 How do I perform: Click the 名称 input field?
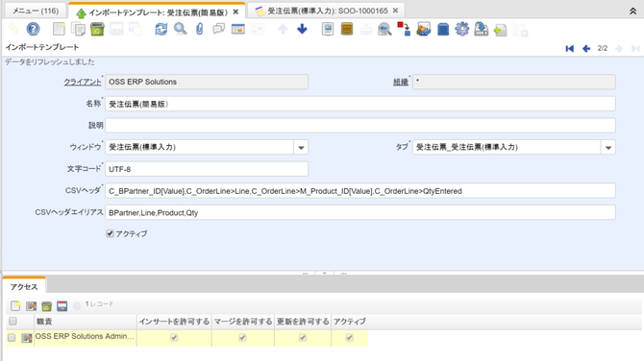point(360,104)
